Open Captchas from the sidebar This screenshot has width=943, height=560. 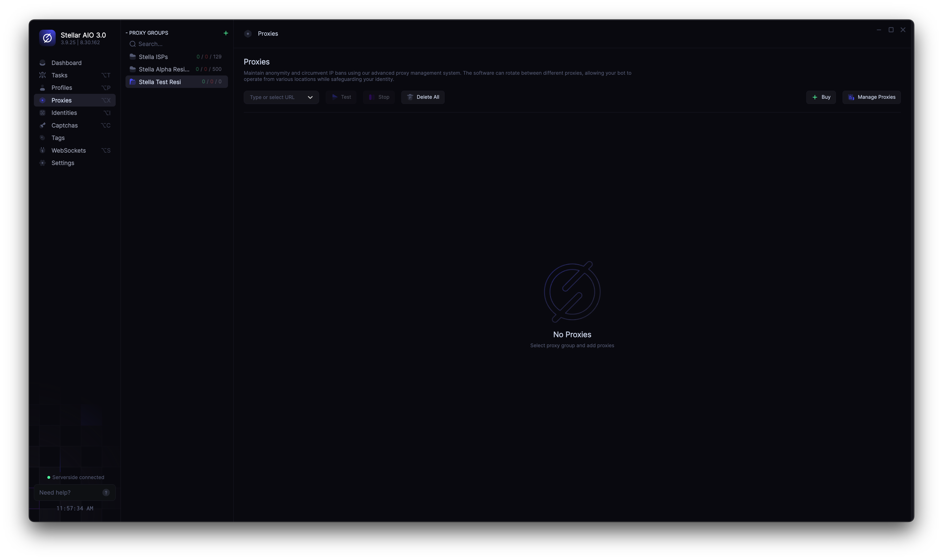[x=65, y=125]
